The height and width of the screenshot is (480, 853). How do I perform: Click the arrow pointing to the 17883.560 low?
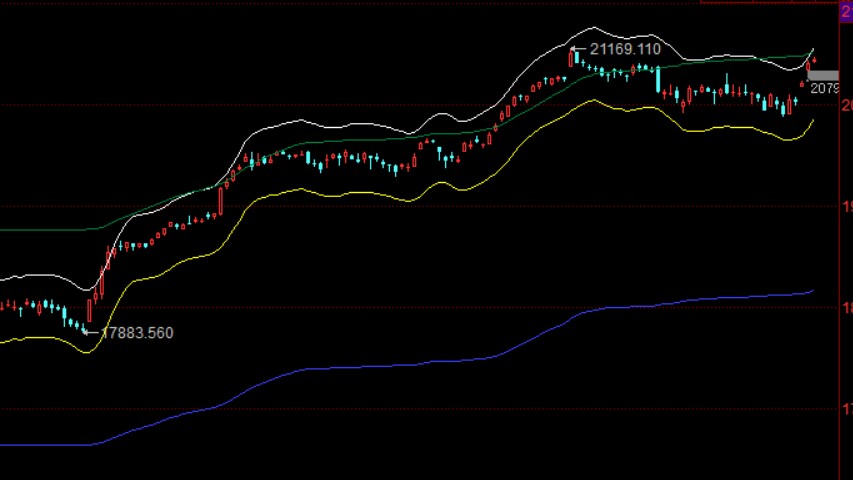click(x=91, y=332)
